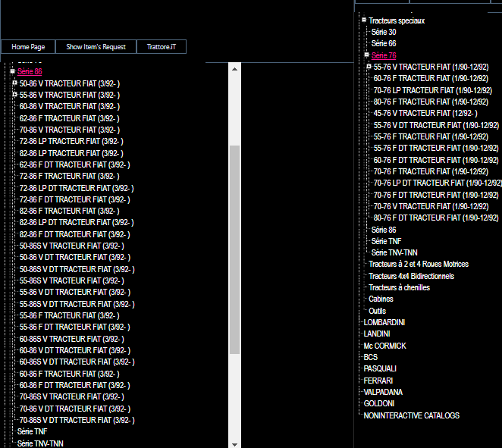Select 70-76 V TRACTEUR FIAT (1/90-12/92)

coord(431,206)
